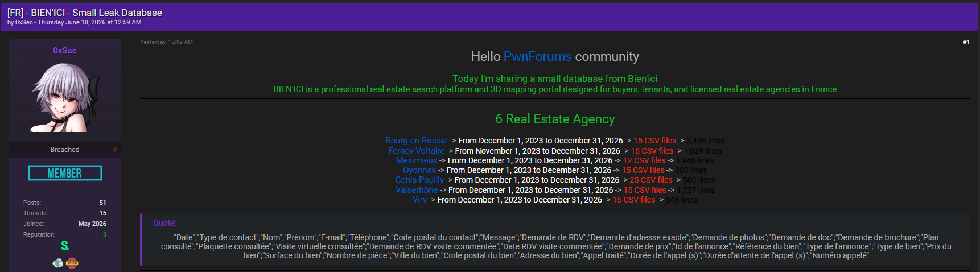The height and width of the screenshot is (272, 980).
Task: Open the post permalink #1
Action: point(966,42)
